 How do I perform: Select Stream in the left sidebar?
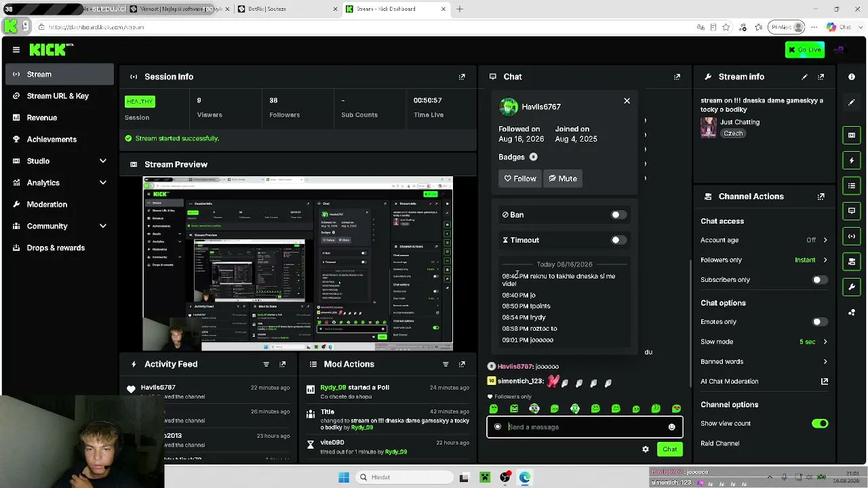point(60,74)
